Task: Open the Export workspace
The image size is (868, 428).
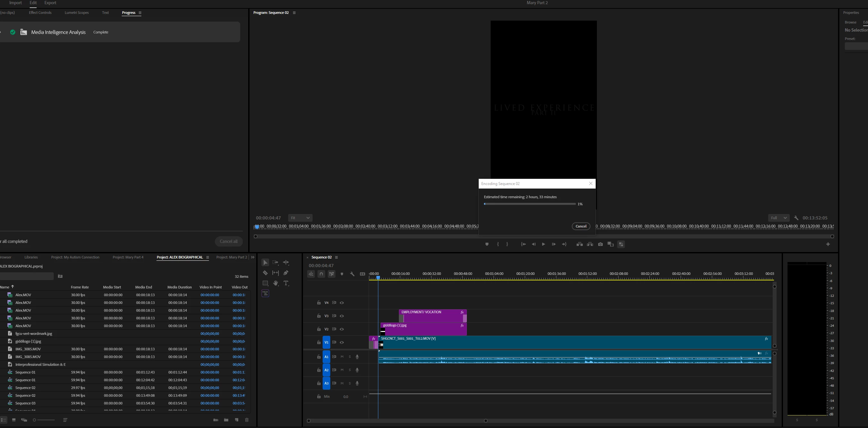Action: coord(50,3)
